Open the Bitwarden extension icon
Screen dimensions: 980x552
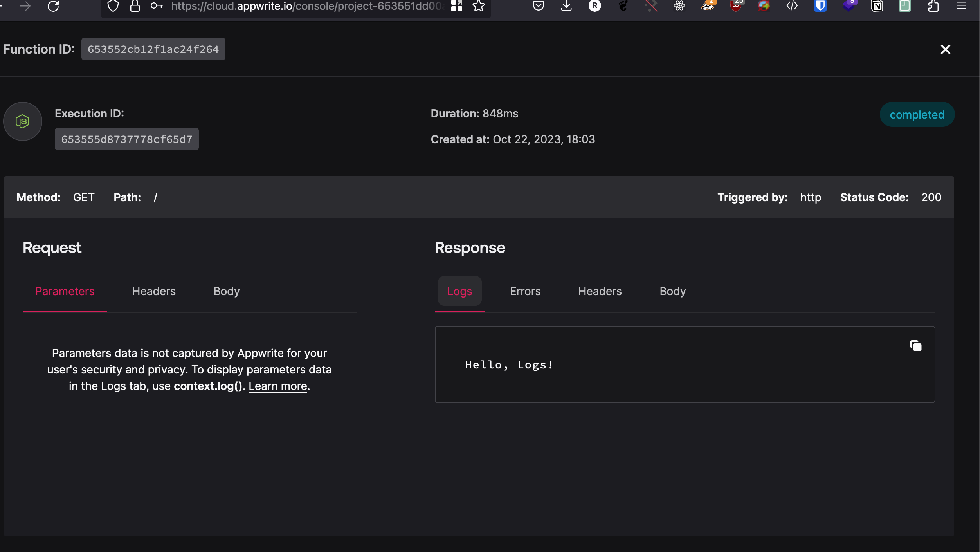820,6
